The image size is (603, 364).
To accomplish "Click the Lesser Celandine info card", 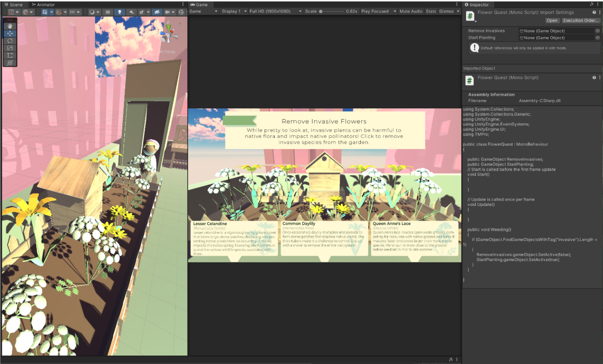I will click(235, 239).
